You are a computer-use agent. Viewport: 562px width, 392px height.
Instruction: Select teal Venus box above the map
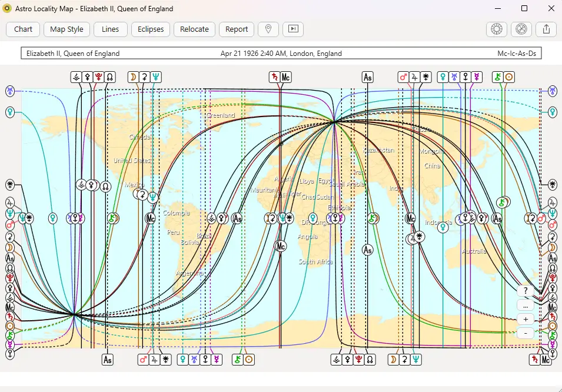click(x=443, y=77)
